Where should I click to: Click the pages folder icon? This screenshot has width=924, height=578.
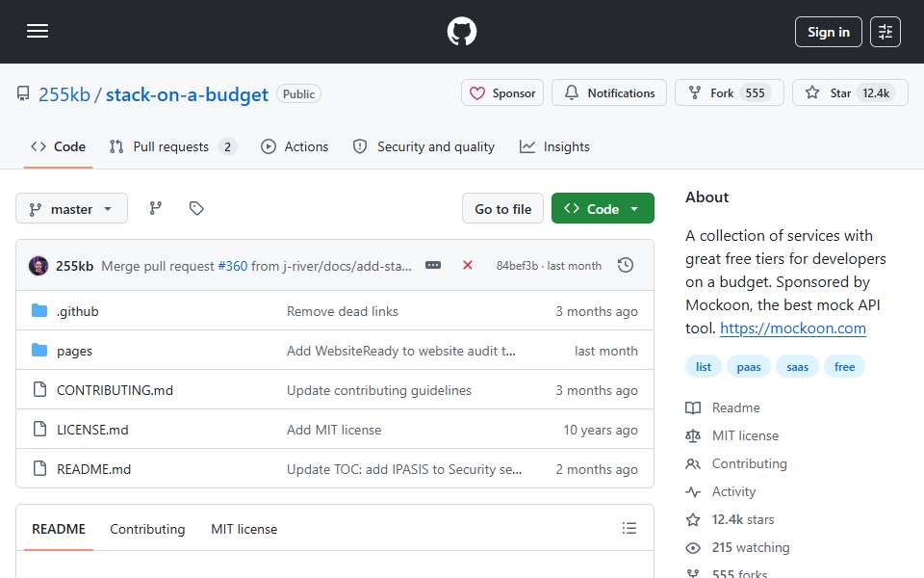pyautogui.click(x=39, y=351)
